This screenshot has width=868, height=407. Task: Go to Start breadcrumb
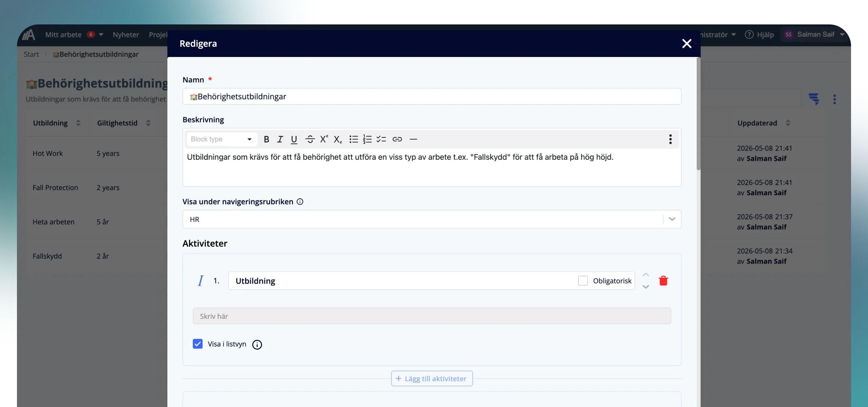pyautogui.click(x=31, y=54)
